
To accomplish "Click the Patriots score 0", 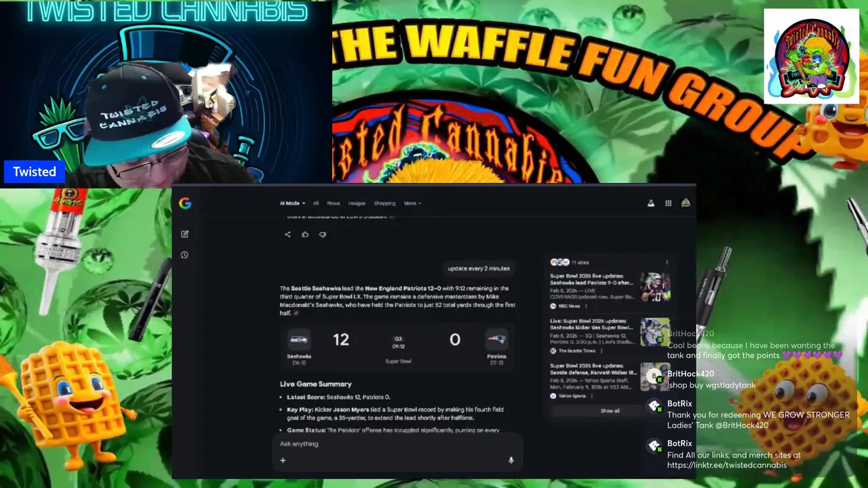I will pyautogui.click(x=455, y=340).
